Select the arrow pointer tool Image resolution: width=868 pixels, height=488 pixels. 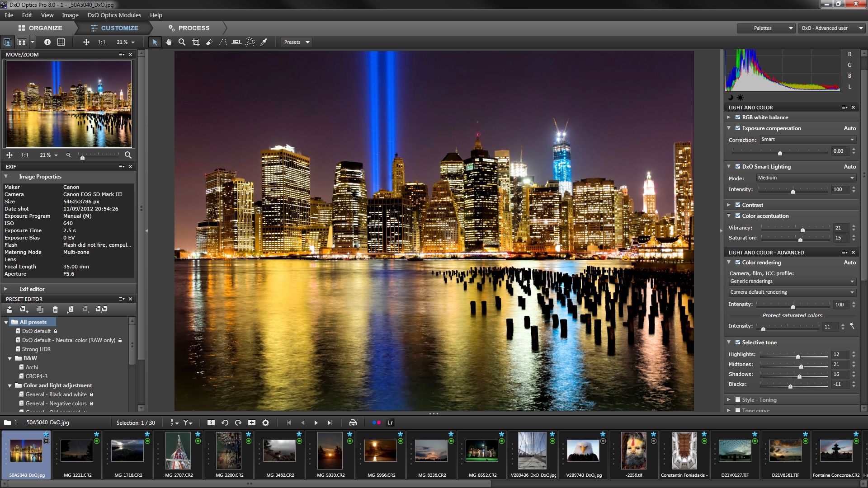tap(155, 42)
